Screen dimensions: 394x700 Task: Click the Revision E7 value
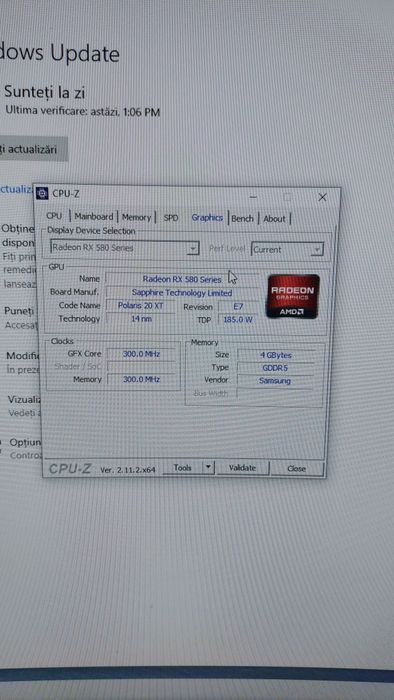[237, 307]
